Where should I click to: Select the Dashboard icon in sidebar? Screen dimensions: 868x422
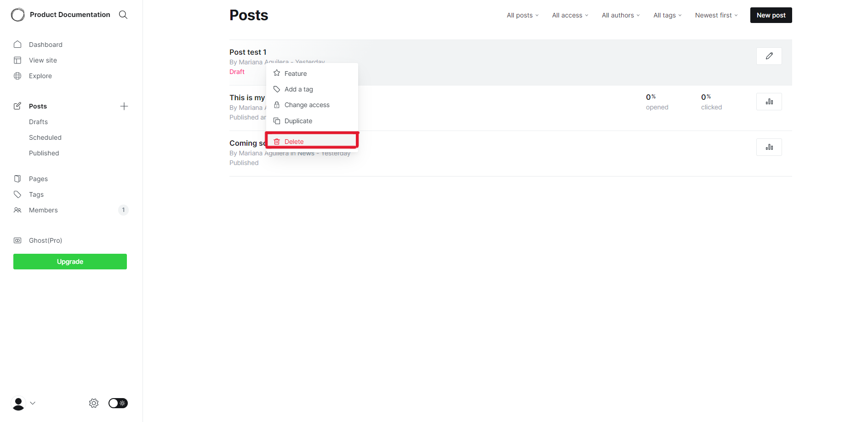pos(17,44)
